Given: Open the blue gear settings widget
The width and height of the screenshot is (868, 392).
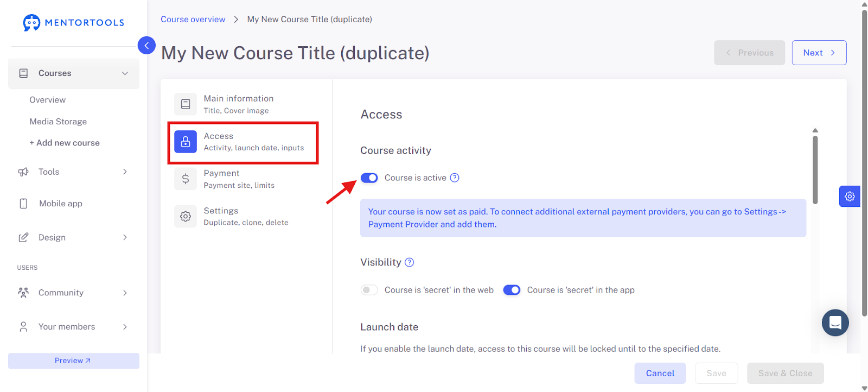Looking at the screenshot, I should tap(850, 197).
